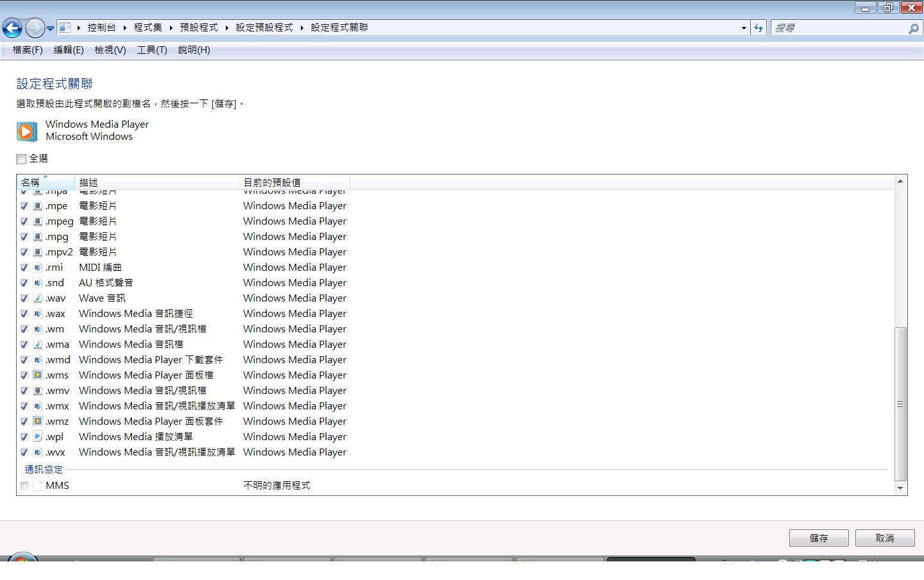Expand the arrow after 程式集 breadcrumb
The width and height of the screenshot is (924, 580).
tap(171, 28)
